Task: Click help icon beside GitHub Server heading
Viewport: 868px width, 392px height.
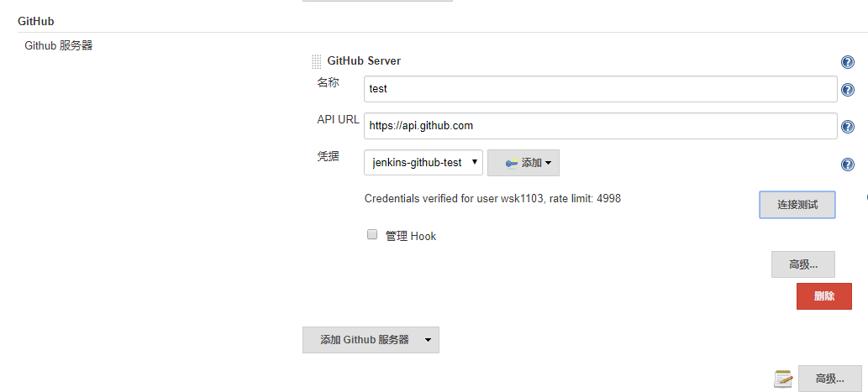Action: 847,62
